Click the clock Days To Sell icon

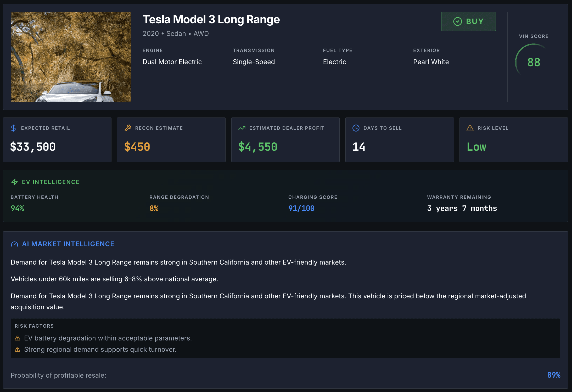click(x=356, y=128)
